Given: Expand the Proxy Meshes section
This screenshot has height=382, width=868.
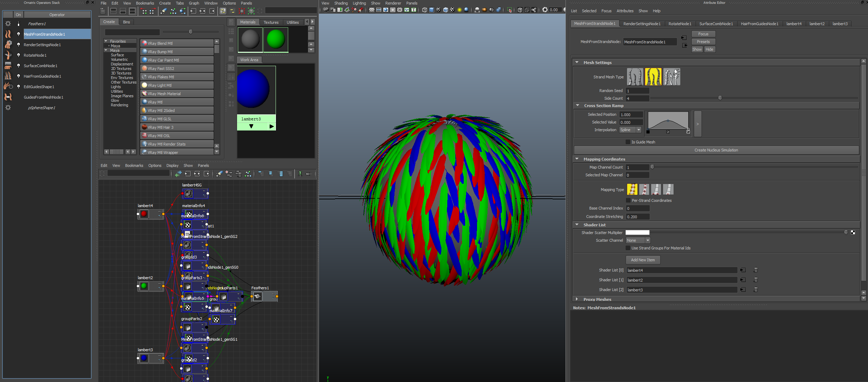Looking at the screenshot, I should [577, 299].
